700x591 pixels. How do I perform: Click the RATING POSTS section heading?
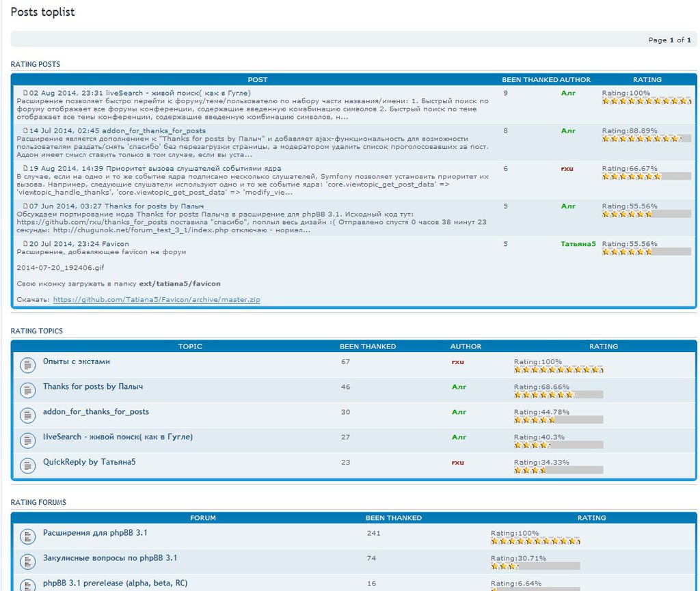click(36, 64)
